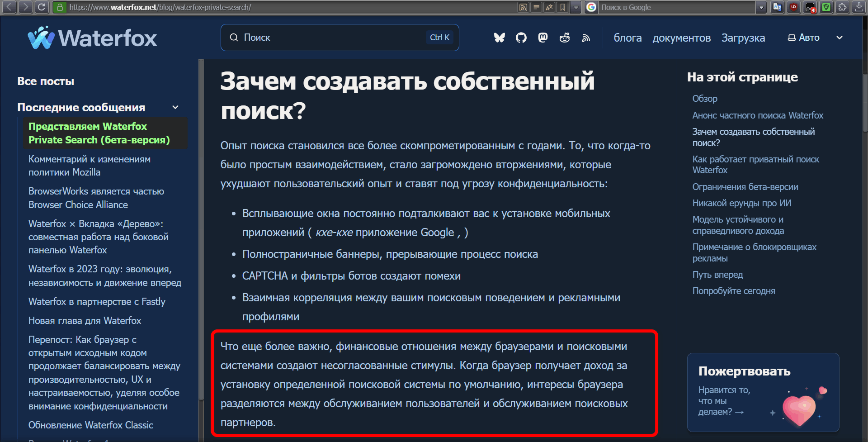Open Новая глава для Waterfox post
The width and height of the screenshot is (868, 442).
(85, 321)
